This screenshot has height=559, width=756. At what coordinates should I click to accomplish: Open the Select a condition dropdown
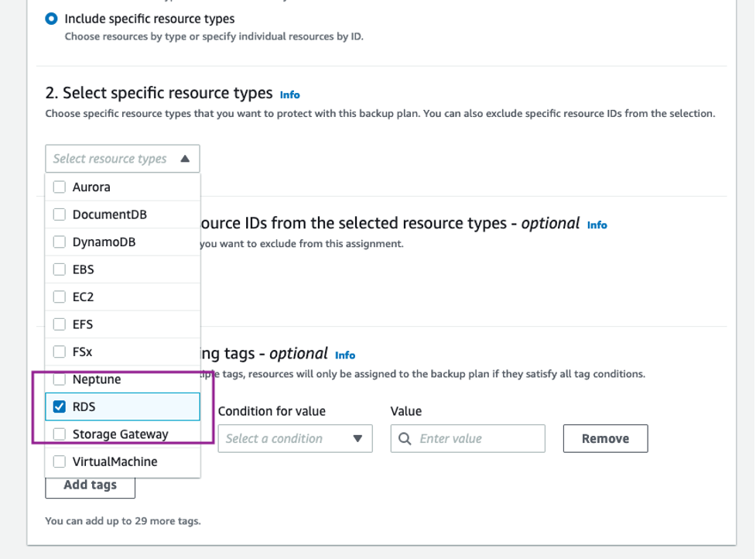click(x=294, y=438)
